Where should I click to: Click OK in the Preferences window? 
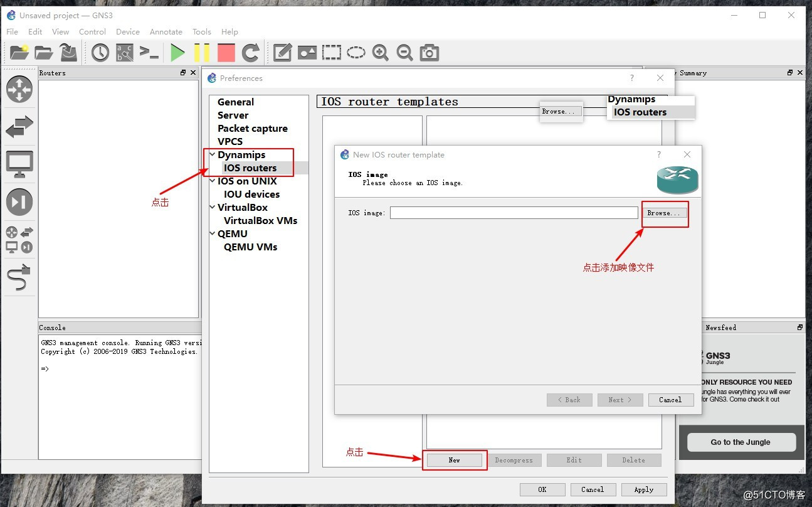point(542,489)
